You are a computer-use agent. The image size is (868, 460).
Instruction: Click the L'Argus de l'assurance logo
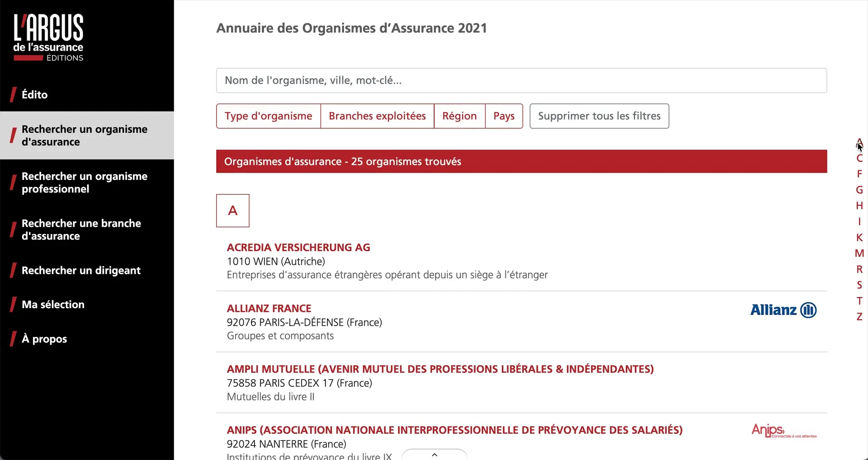pos(48,37)
